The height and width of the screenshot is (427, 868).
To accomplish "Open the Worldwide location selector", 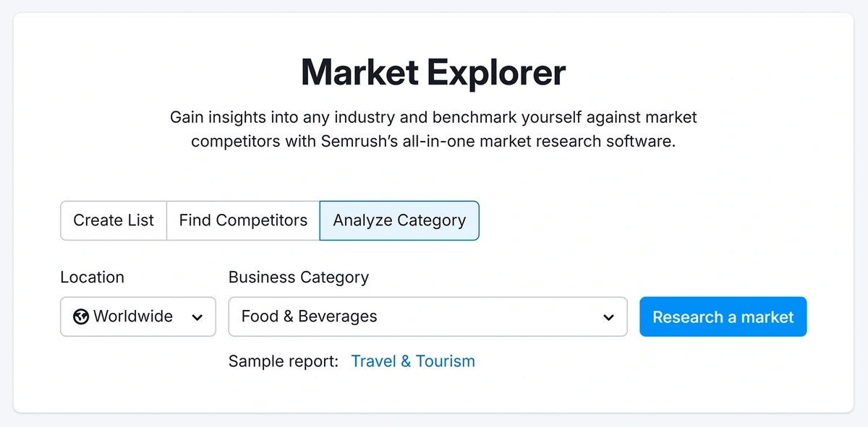I will coord(138,316).
